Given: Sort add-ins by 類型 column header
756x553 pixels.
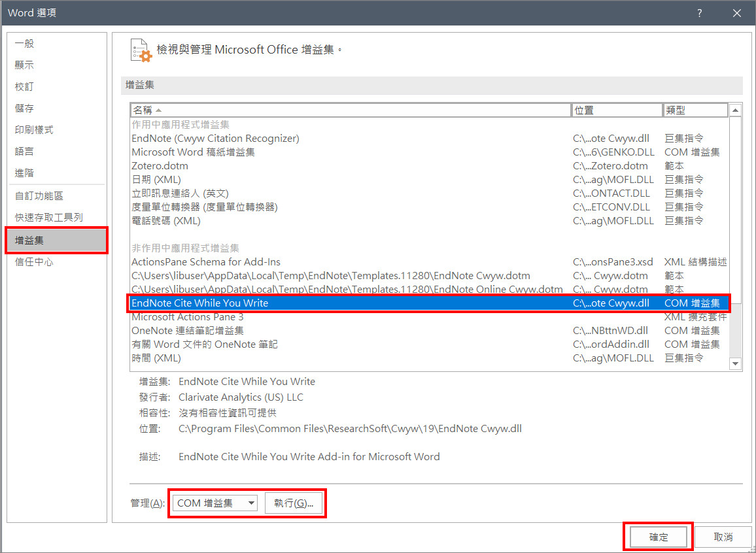Looking at the screenshot, I should pyautogui.click(x=695, y=110).
